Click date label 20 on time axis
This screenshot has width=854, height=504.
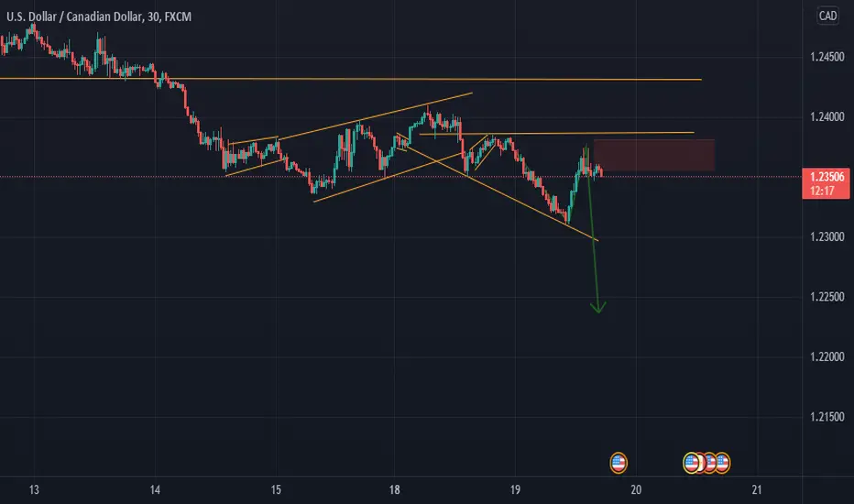point(636,490)
